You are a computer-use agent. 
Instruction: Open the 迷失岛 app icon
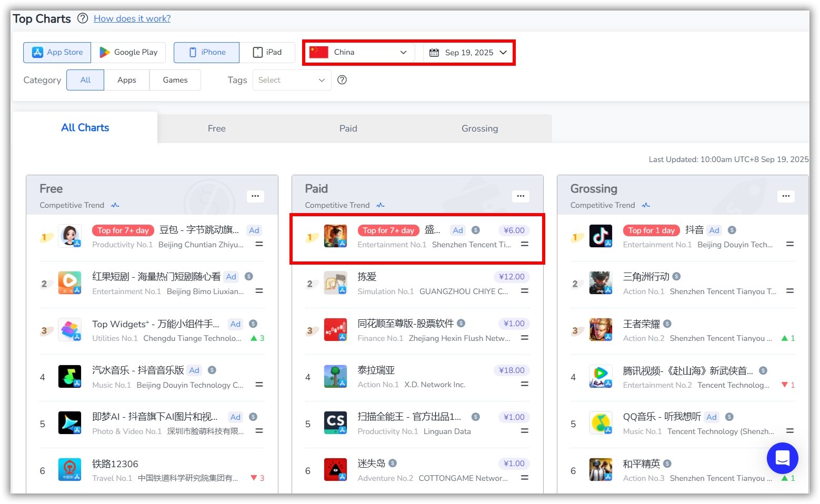335,470
